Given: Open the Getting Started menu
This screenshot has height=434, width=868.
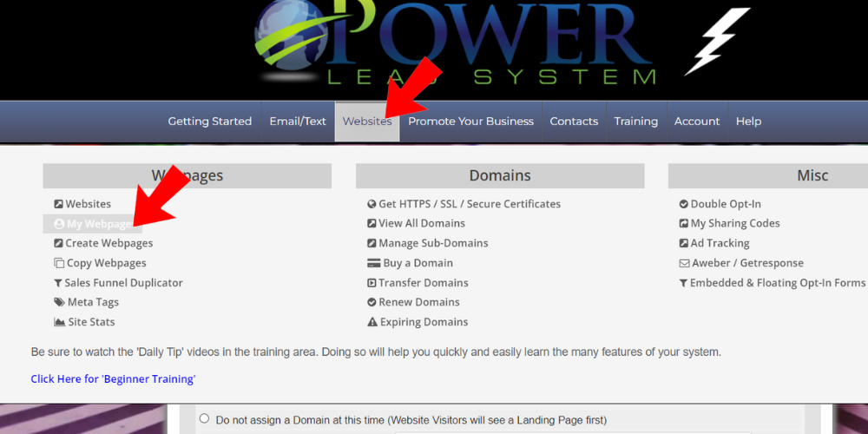Looking at the screenshot, I should coord(210,122).
